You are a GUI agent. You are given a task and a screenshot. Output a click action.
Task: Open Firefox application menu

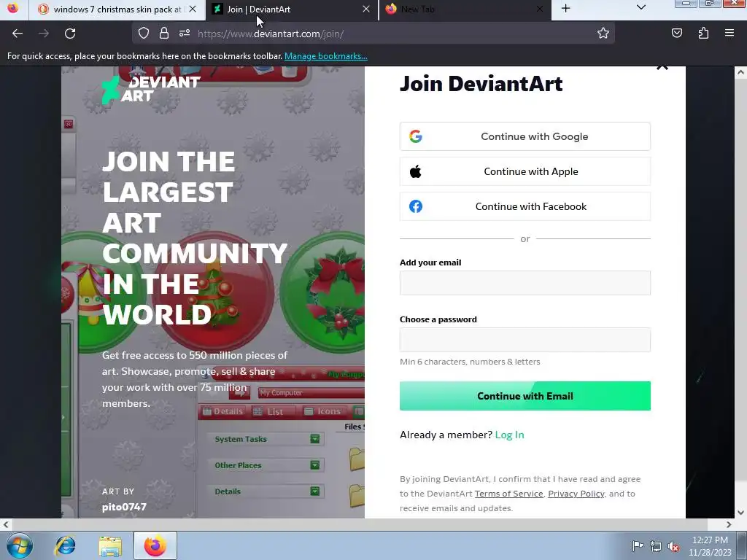click(x=729, y=34)
